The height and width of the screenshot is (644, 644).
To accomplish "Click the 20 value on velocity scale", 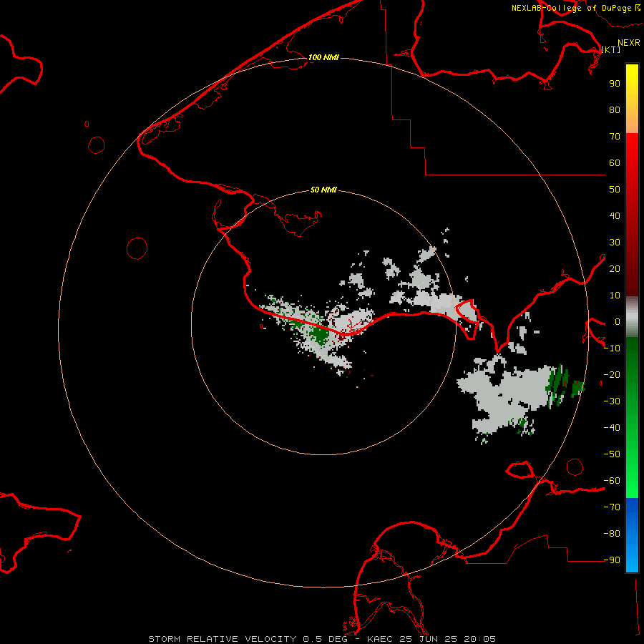I will click(615, 268).
